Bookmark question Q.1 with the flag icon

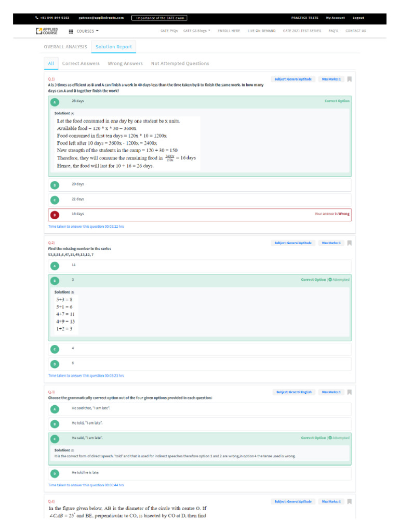point(350,79)
